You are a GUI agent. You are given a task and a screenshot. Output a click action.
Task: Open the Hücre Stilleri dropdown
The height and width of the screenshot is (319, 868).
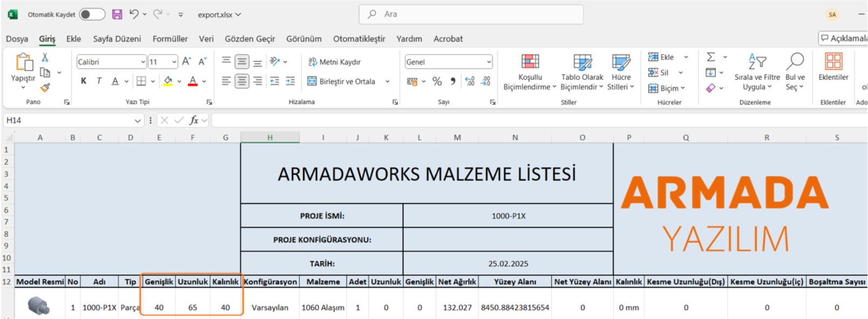click(621, 72)
